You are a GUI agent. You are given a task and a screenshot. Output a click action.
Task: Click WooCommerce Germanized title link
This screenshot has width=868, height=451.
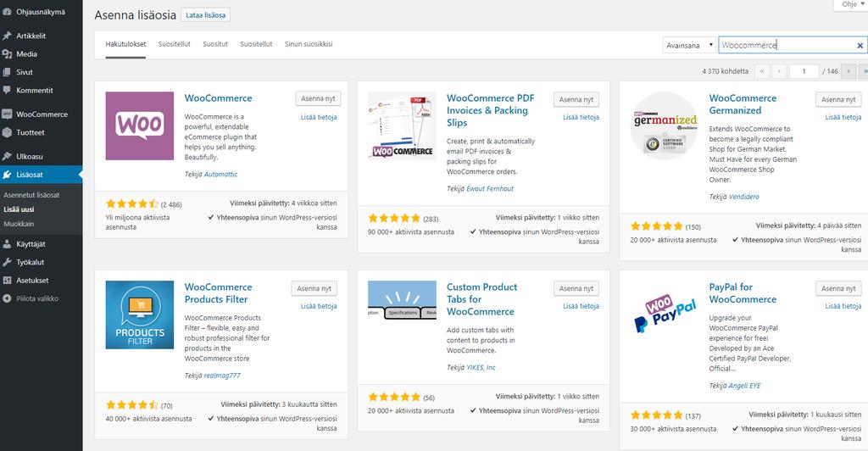(x=743, y=104)
